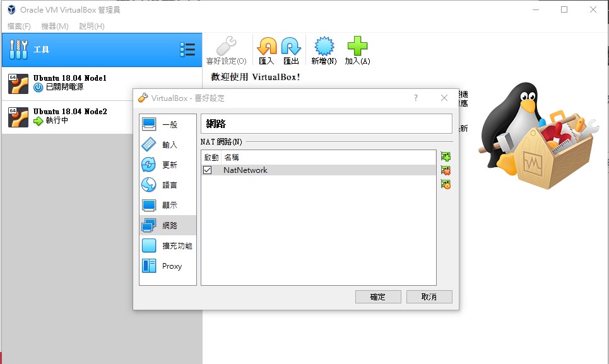Click the remove selected NAT network icon
The width and height of the screenshot is (609, 364).
446,170
